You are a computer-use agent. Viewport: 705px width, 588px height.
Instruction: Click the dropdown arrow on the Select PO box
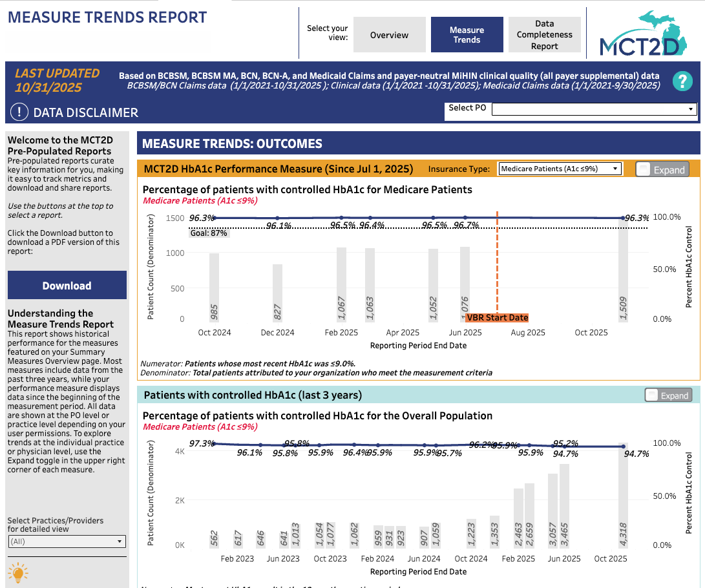coord(691,109)
